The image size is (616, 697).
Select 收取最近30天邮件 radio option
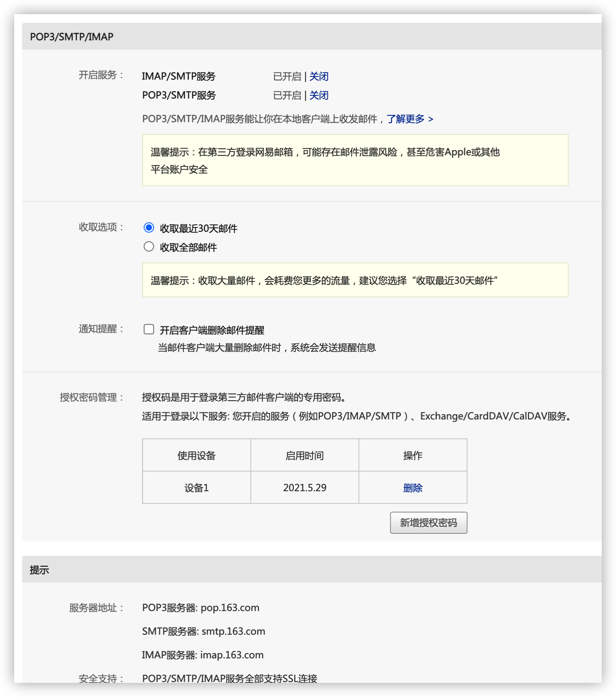tap(149, 227)
